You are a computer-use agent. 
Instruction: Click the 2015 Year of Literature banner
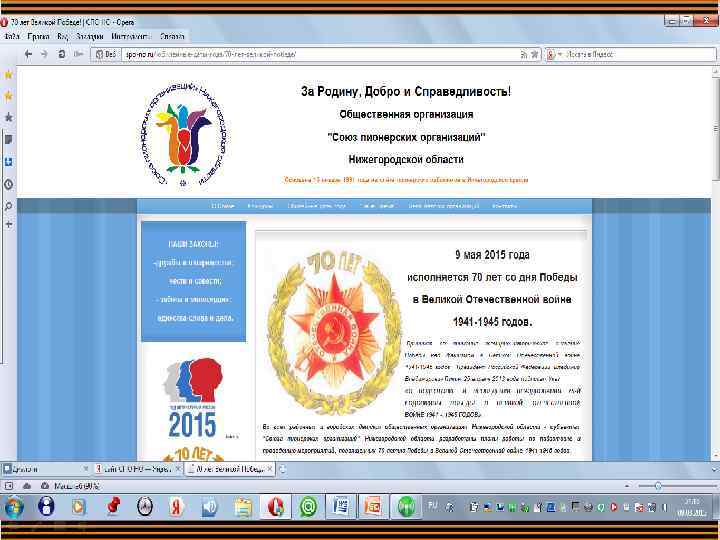[193, 398]
